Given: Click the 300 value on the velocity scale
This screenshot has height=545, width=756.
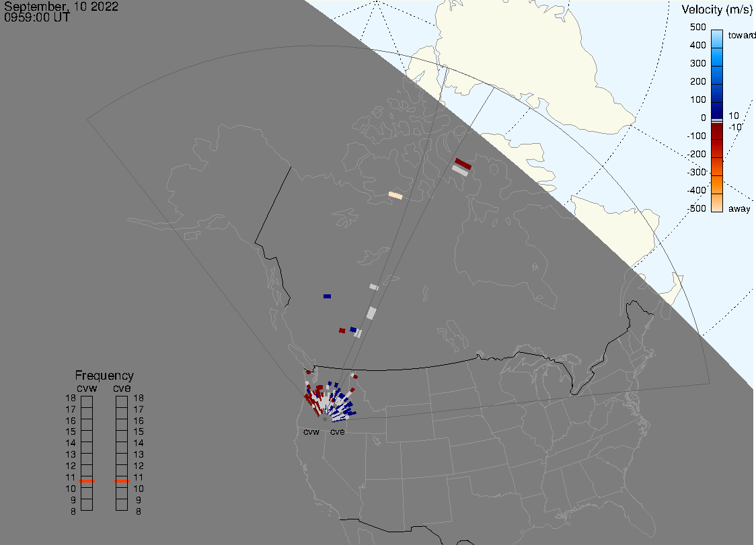Looking at the screenshot, I should 697,63.
